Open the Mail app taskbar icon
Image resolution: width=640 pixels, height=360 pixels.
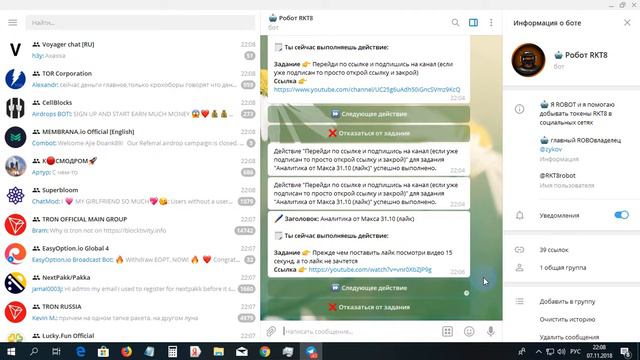[x=242, y=351]
